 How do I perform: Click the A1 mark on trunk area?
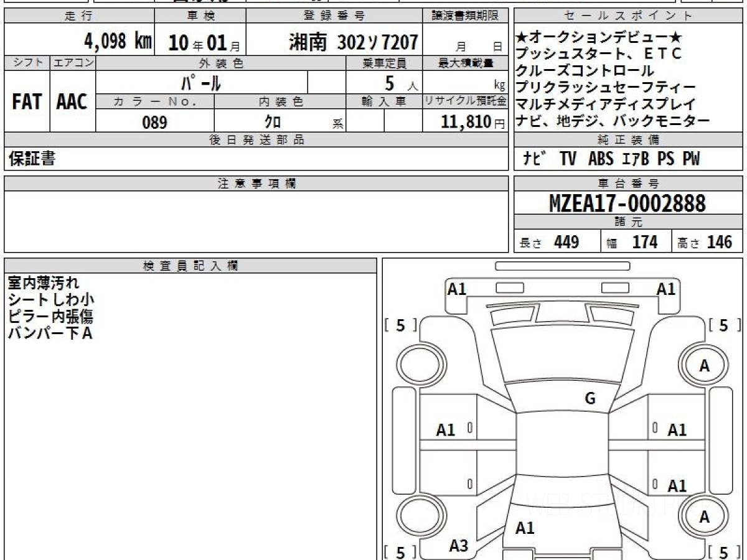pyautogui.click(x=525, y=528)
